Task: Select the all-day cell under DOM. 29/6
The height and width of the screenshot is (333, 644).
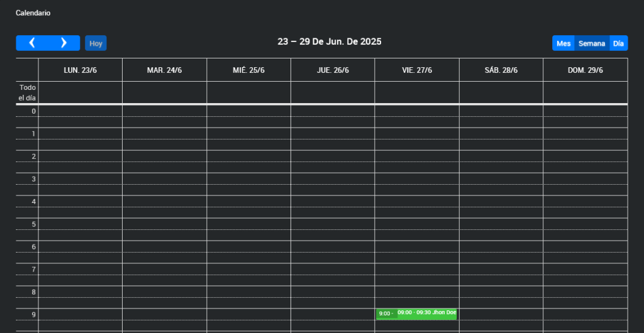Action: [585, 92]
